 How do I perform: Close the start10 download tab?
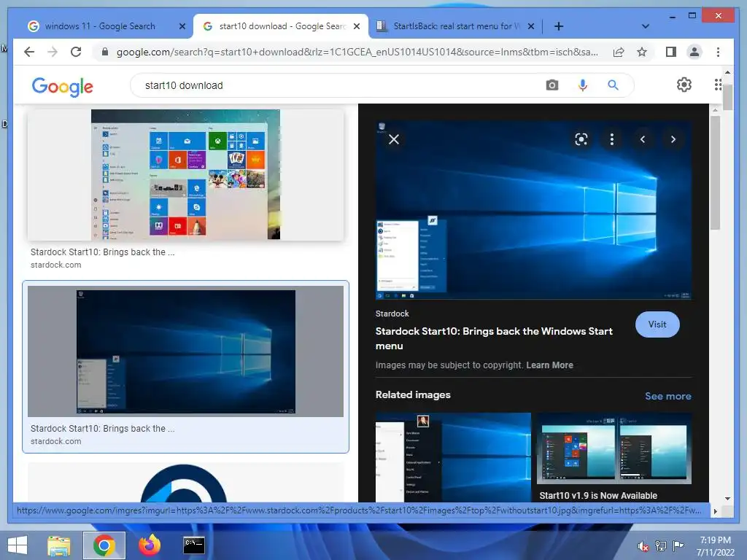(356, 26)
